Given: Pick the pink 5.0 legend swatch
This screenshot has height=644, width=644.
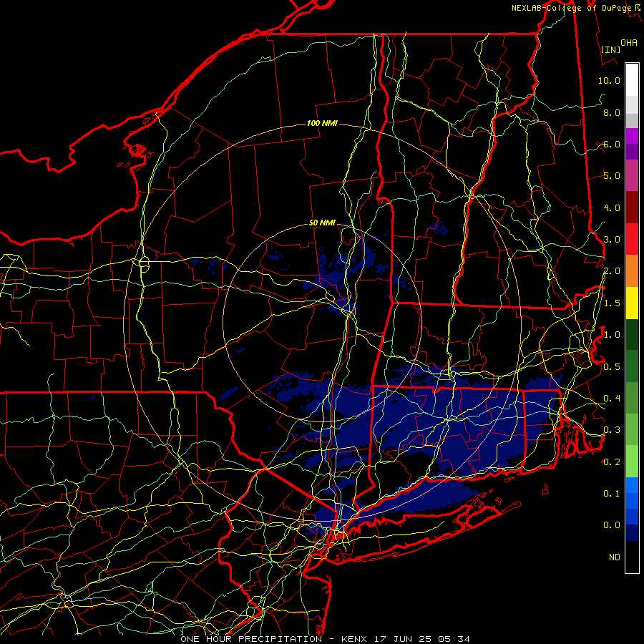Looking at the screenshot, I should [x=632, y=175].
